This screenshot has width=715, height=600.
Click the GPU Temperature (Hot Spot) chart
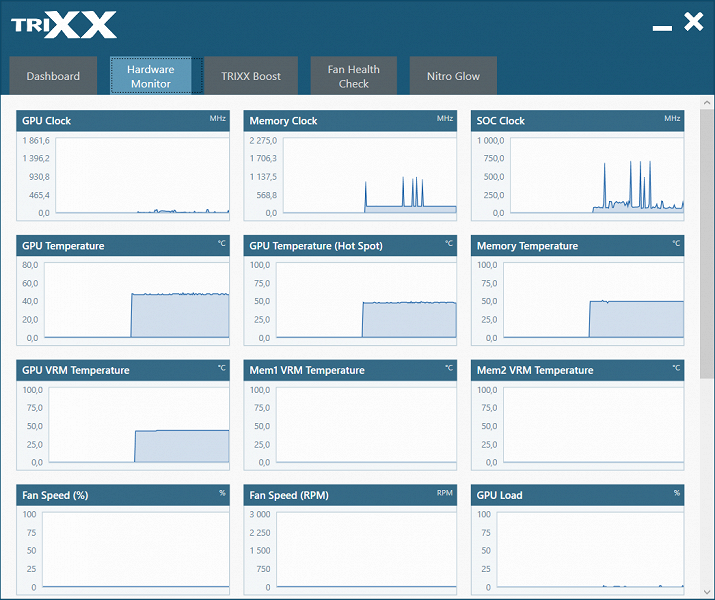click(x=350, y=290)
